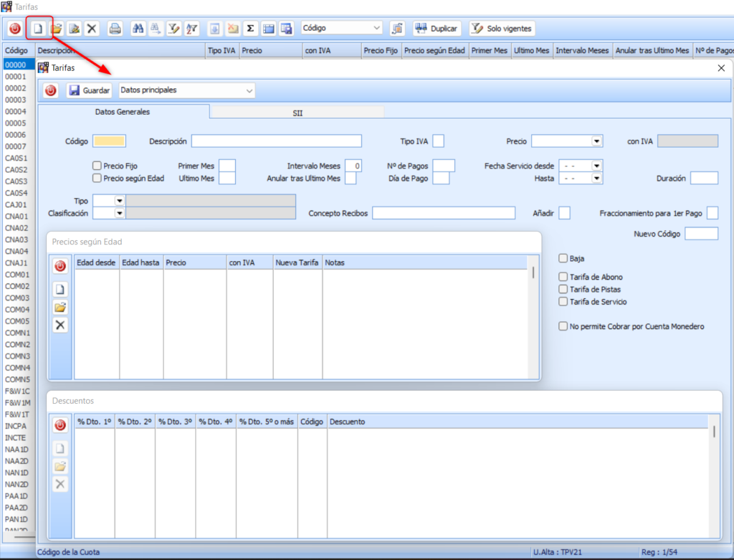The width and height of the screenshot is (734, 560).
Task: Open search with the binoculars icon
Action: point(138,29)
